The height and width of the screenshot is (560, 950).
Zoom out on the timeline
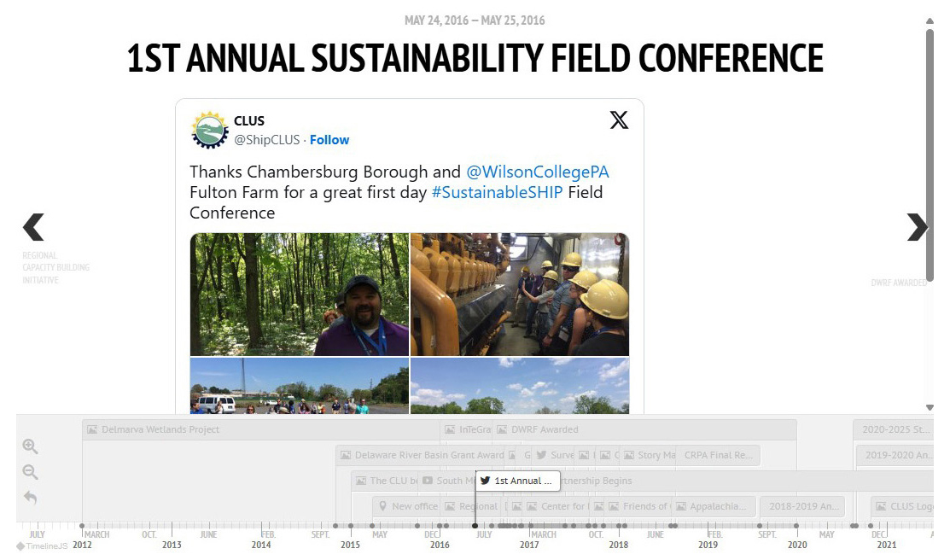pyautogui.click(x=30, y=472)
